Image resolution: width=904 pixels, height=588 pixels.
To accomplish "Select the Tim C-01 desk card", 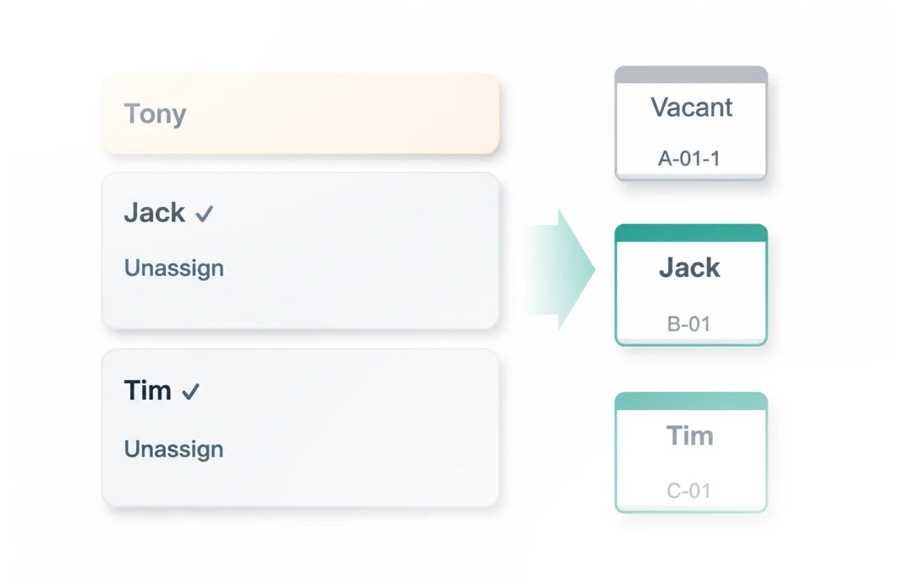I will (691, 452).
